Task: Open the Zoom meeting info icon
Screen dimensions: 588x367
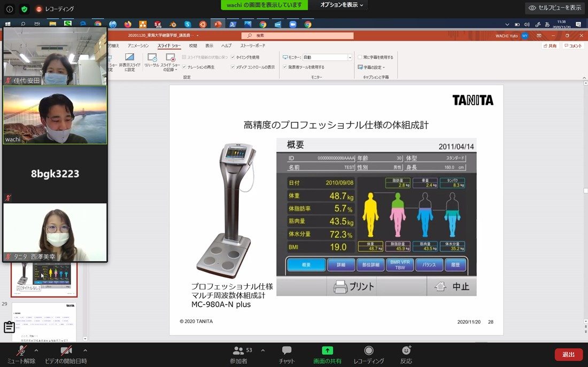Action: (10, 9)
